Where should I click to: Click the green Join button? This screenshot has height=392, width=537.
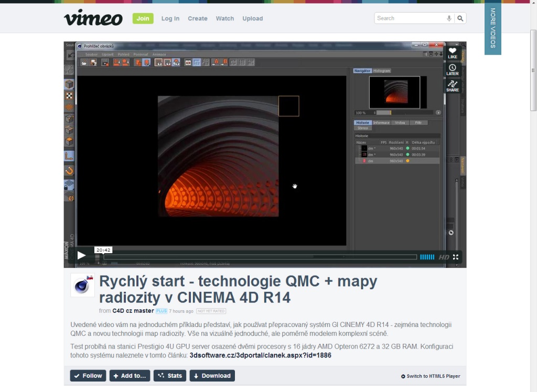pos(143,18)
